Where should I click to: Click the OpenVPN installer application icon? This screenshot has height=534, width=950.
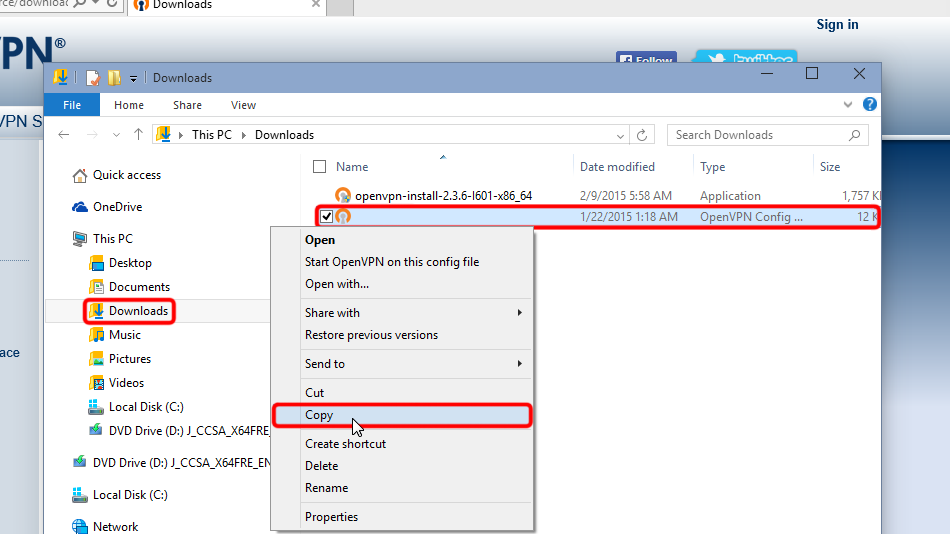coord(343,196)
